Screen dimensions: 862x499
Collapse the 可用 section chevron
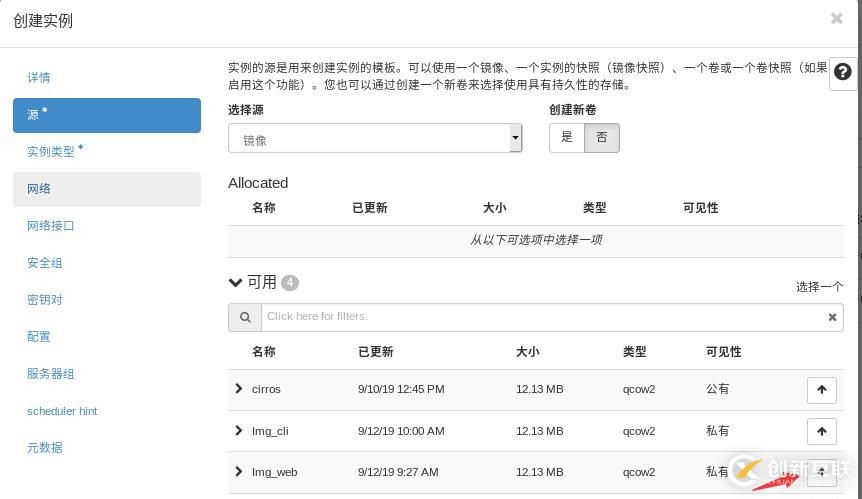[235, 282]
